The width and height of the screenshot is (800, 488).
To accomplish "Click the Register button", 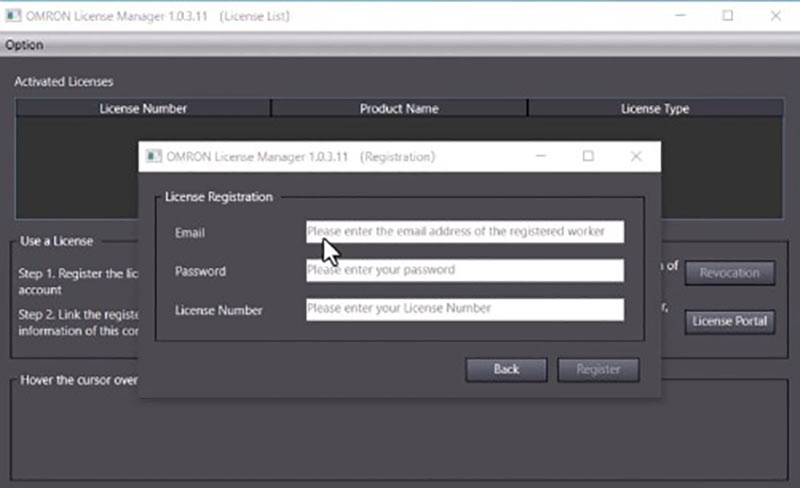I will pyautogui.click(x=598, y=369).
